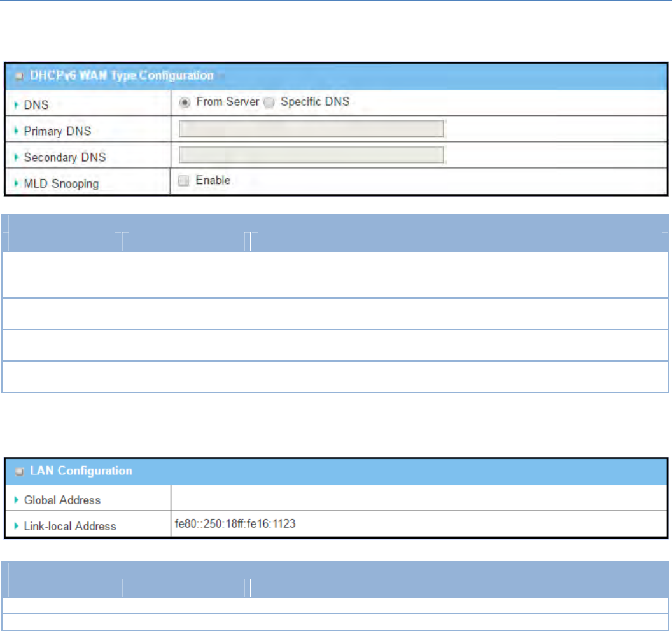The height and width of the screenshot is (631, 672).
Task: Click the DHCPv6 WAN Type Configuration header title
Action: tap(122, 76)
